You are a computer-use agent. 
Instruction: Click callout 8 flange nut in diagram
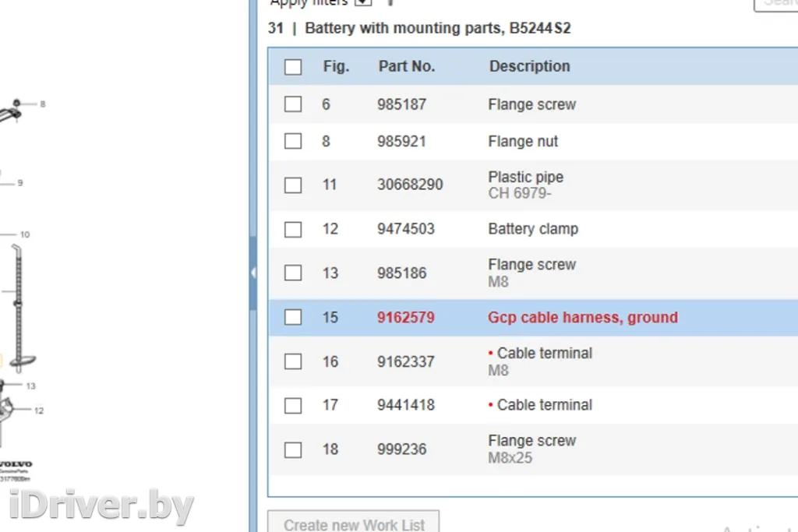(x=42, y=104)
